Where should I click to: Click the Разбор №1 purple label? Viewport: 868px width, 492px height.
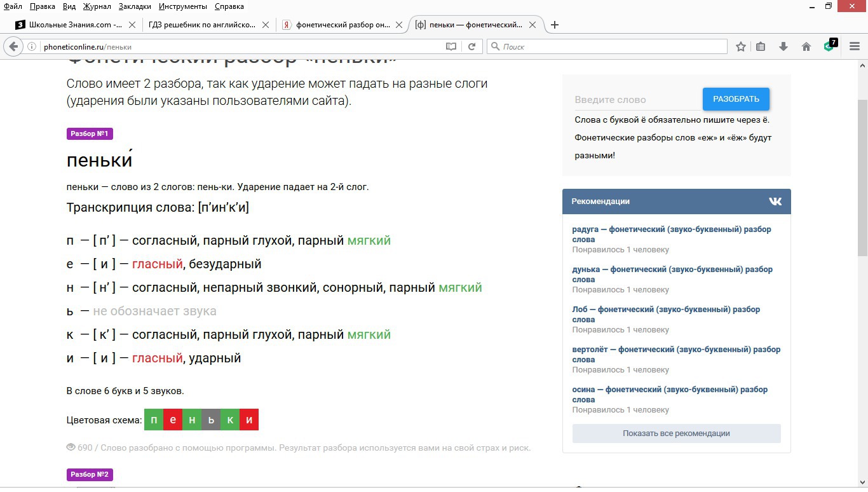click(90, 134)
